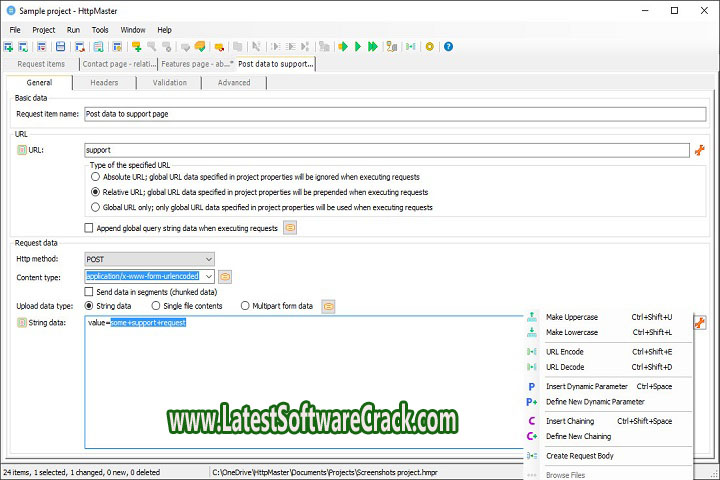Click the open project icon with green arrow
The height and width of the screenshot is (480, 720).
pos(23,46)
